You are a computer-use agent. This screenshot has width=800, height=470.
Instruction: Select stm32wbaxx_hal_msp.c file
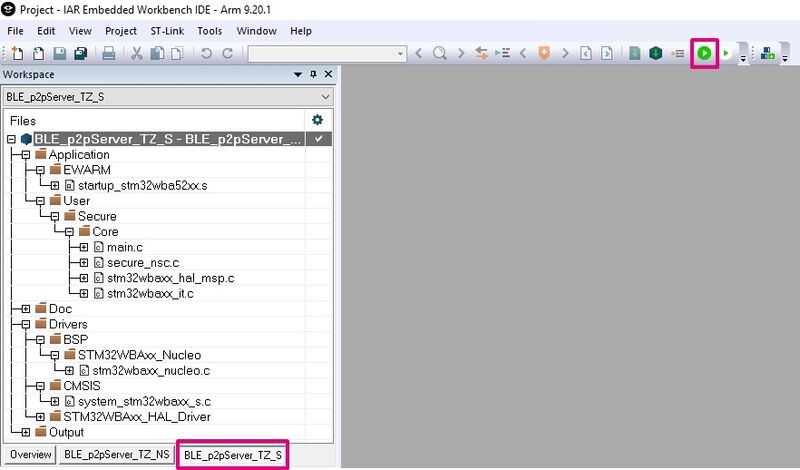(170, 278)
